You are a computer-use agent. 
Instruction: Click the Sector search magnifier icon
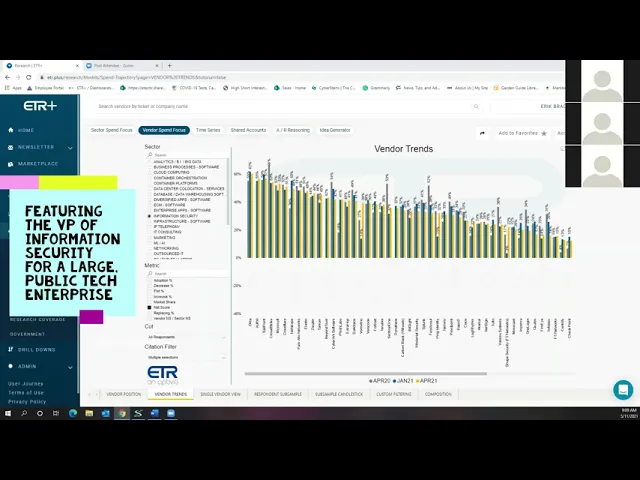tap(150, 155)
